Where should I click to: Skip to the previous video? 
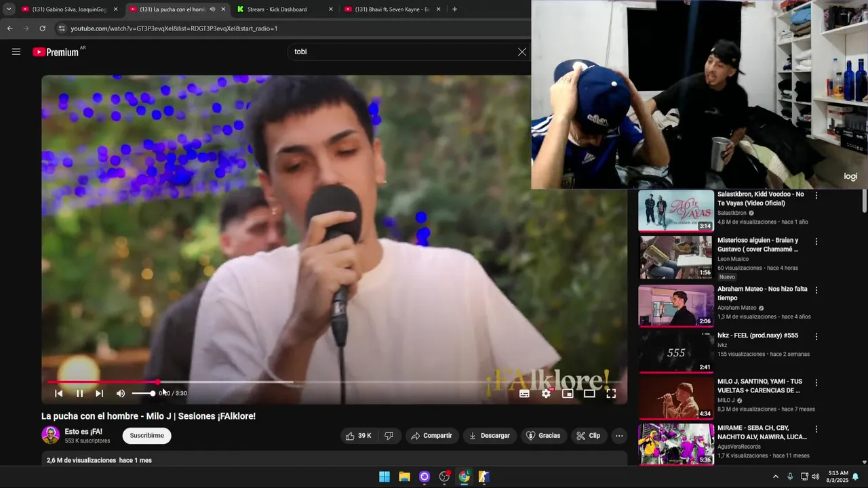[58, 393]
